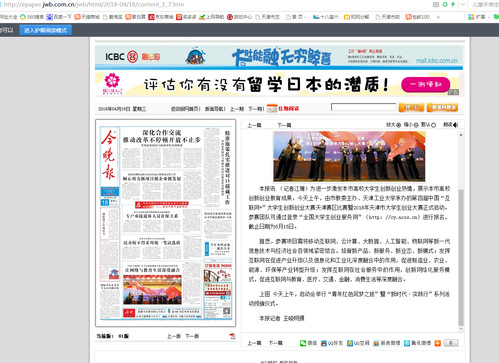Share to 腾讯微博 icon
The height and width of the screenshot is (363, 499).
click(407, 343)
